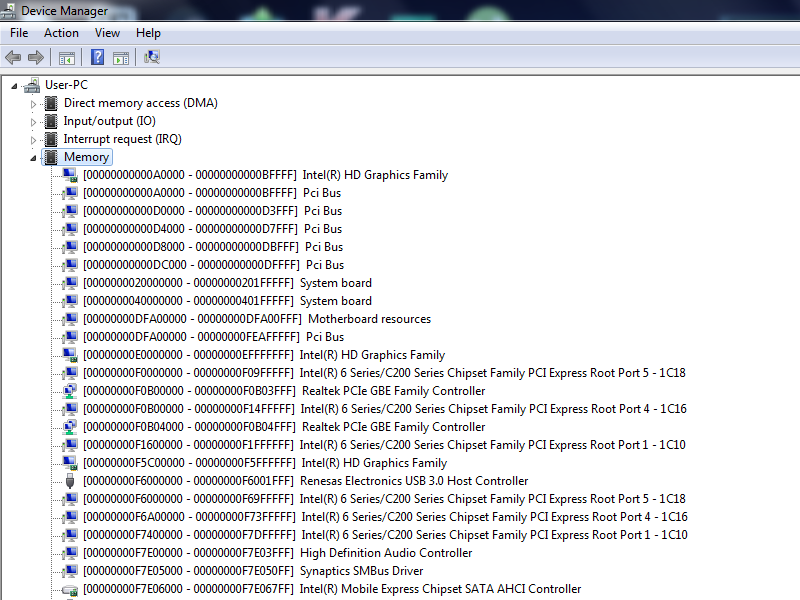Click icon of HD Graphics Family at A0000
Viewport: 800px width, 600px height.
pyautogui.click(x=70, y=175)
